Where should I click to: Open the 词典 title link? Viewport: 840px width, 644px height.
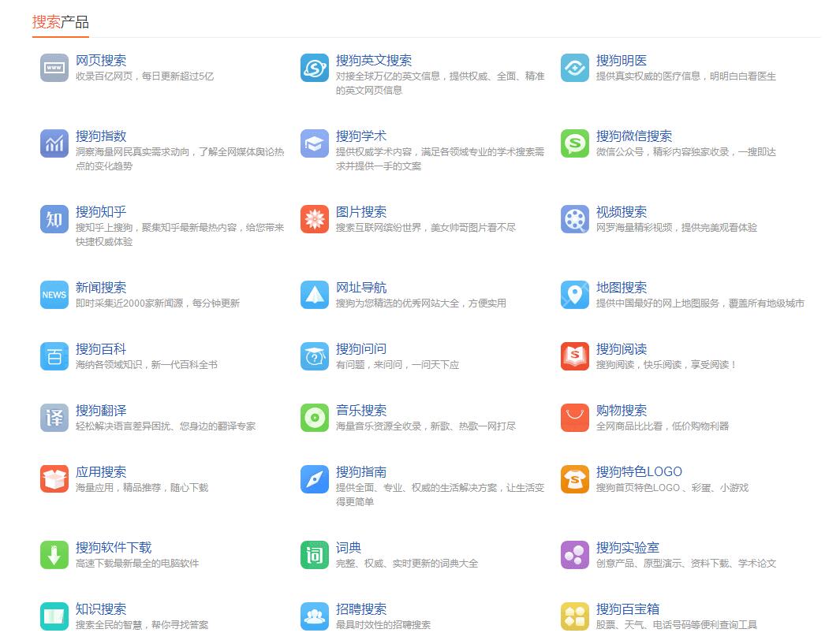[x=349, y=547]
